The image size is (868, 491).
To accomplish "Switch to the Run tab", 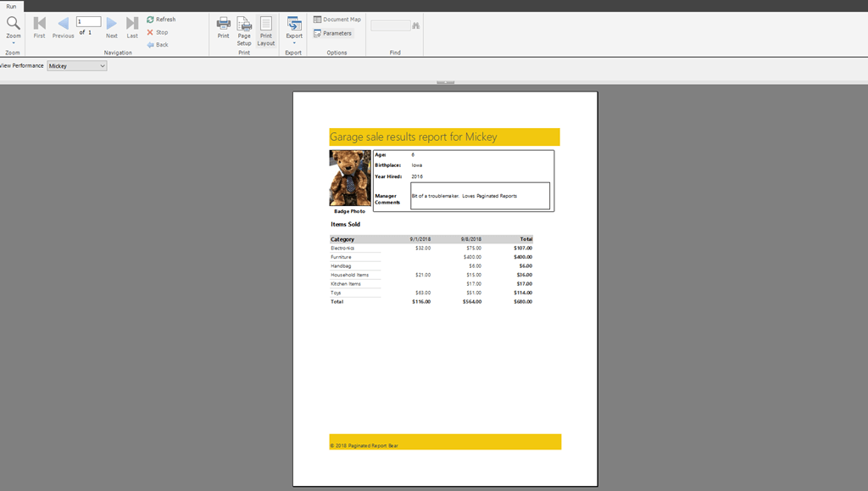I will [x=12, y=5].
